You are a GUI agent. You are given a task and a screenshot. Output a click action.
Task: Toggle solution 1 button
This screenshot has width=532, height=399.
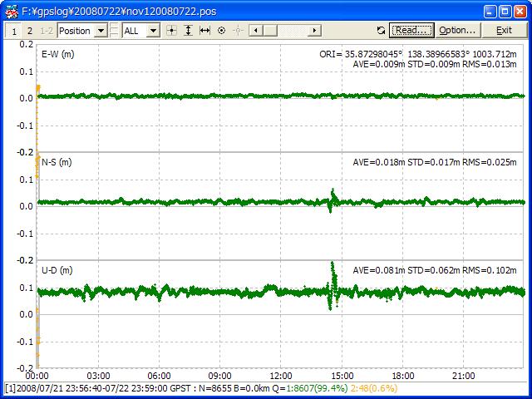coord(13,31)
